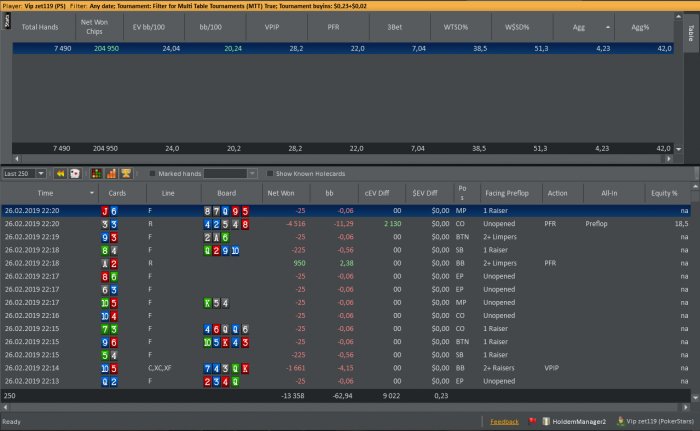This screenshot has height=431, width=700.
Task: Click the Equity % column header
Action: 662,192
